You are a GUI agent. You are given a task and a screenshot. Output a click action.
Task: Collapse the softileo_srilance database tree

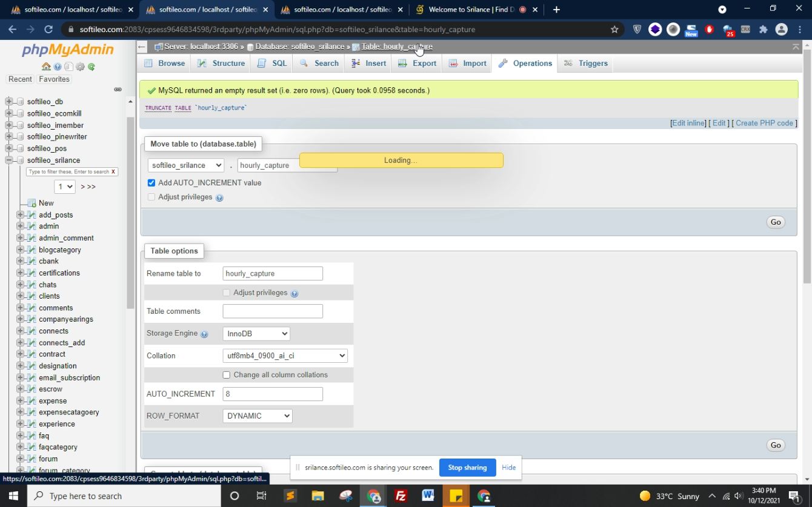pos(9,161)
